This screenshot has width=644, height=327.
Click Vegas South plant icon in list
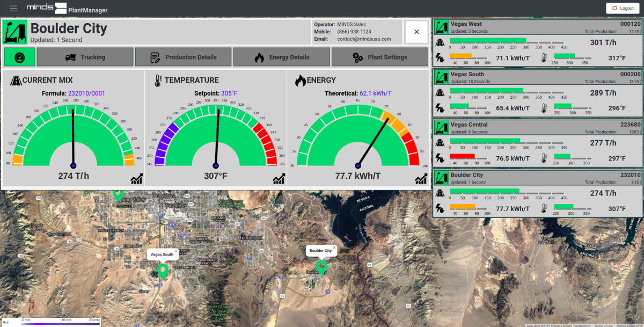[x=441, y=78]
